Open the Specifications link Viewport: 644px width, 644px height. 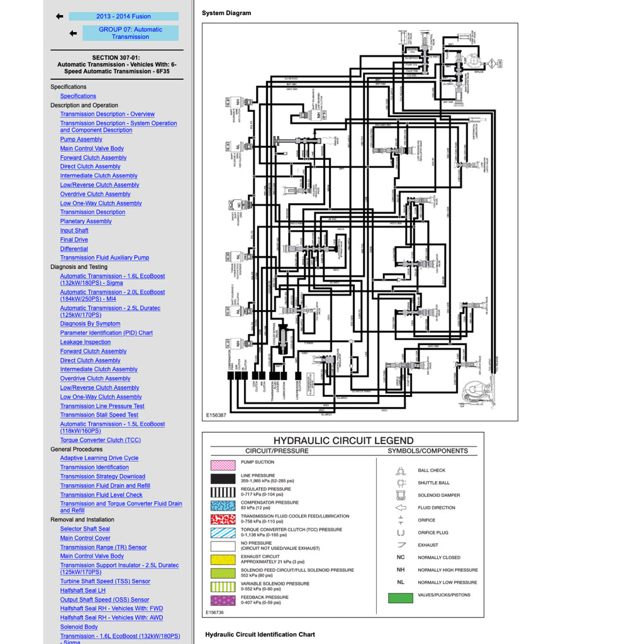(x=78, y=96)
